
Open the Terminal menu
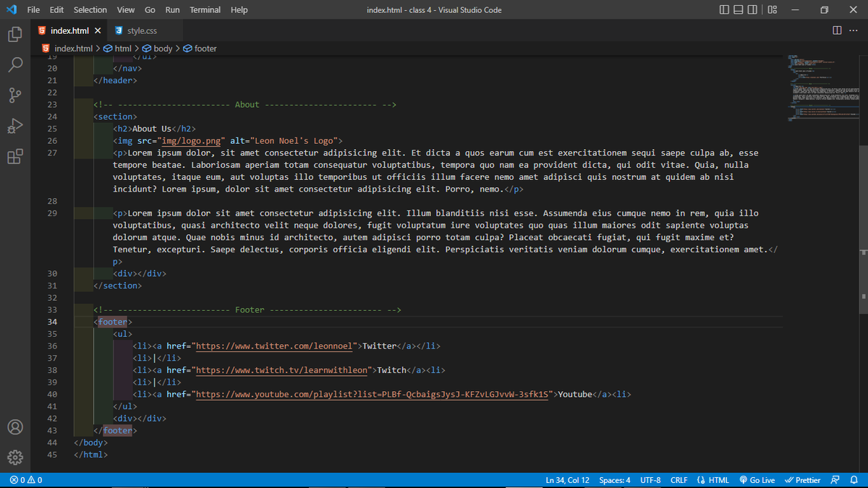coord(205,10)
